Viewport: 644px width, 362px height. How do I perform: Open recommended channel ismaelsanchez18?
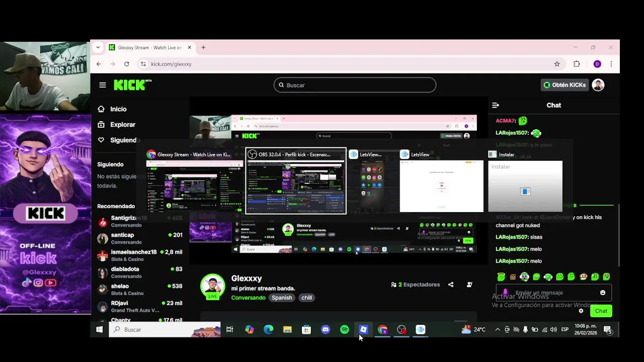pos(140,255)
